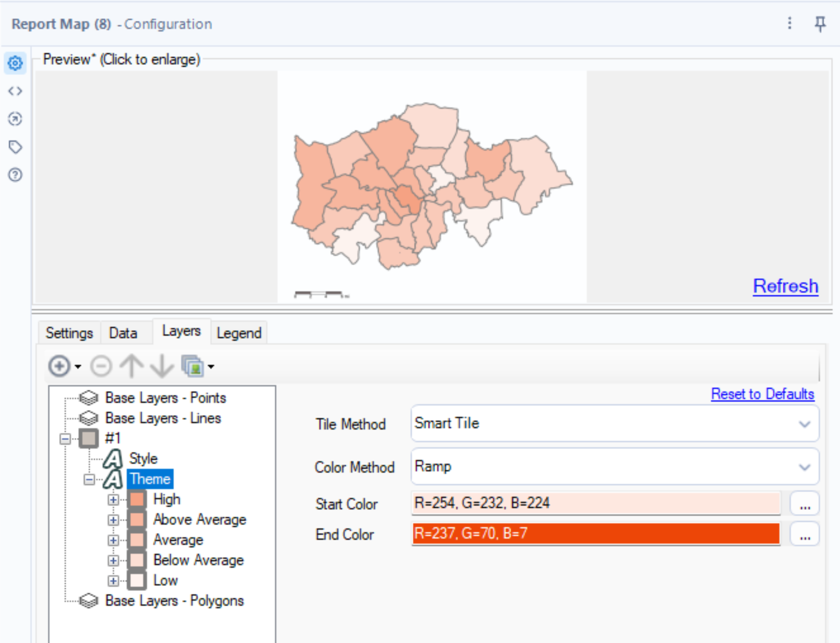Click the map preview to enlarge it
Screen dimensions: 840x643
click(431, 183)
